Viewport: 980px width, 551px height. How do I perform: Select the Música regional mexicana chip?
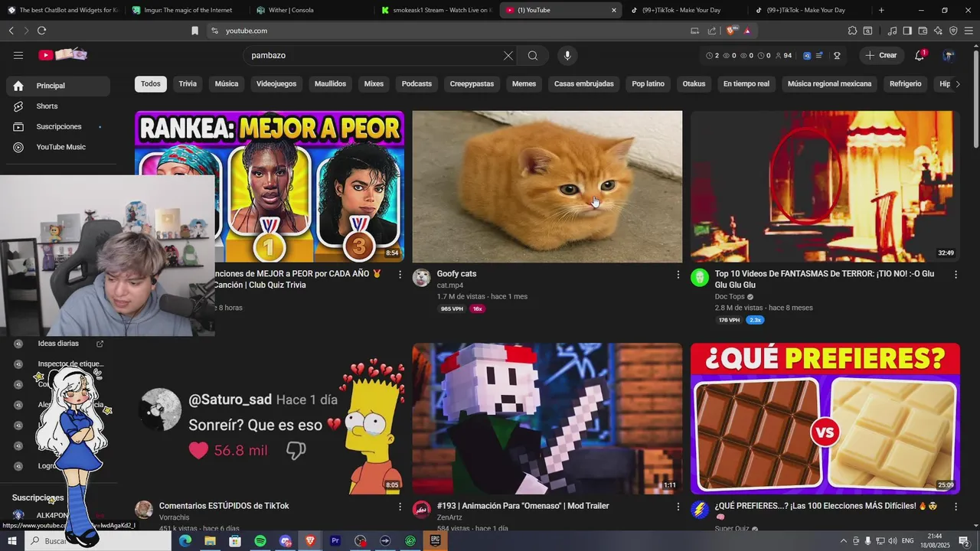click(x=829, y=83)
